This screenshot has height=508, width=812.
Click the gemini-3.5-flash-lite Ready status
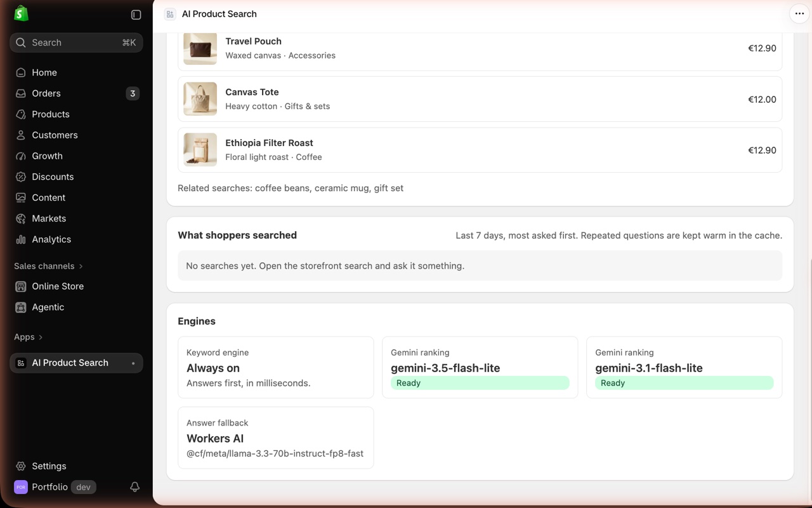(480, 383)
